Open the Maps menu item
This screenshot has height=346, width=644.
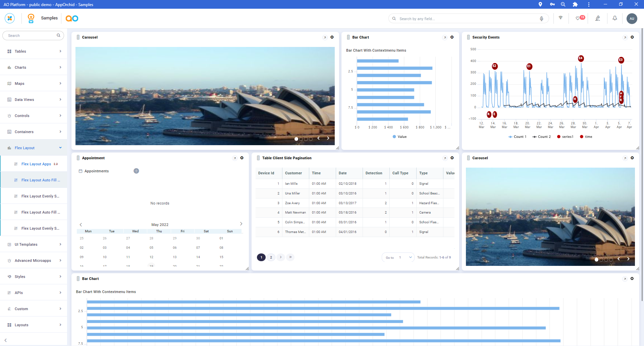[x=34, y=83]
